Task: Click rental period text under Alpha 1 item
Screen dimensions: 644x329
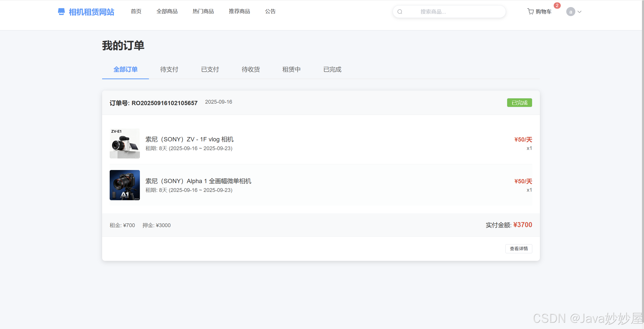Action: (x=189, y=190)
